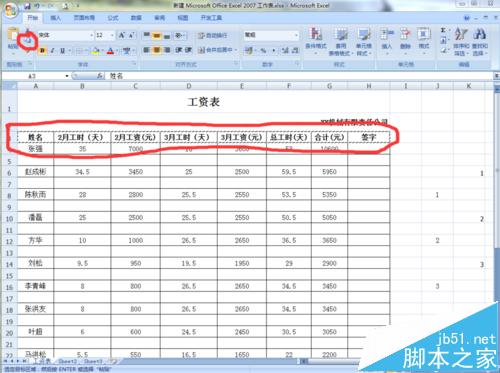Toggle Align Text Left
This screenshot has height=373, width=500.
(147, 50)
